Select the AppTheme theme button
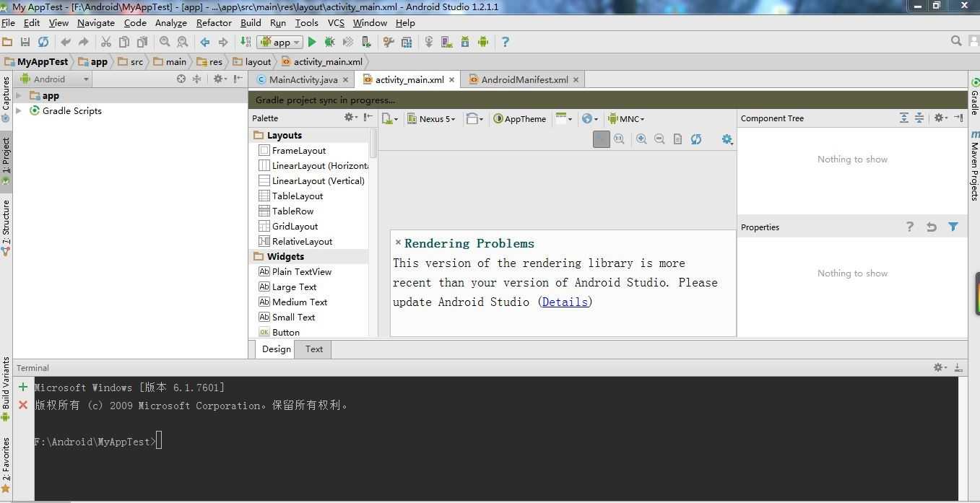Screen dimensions: 980x503 (x=520, y=119)
